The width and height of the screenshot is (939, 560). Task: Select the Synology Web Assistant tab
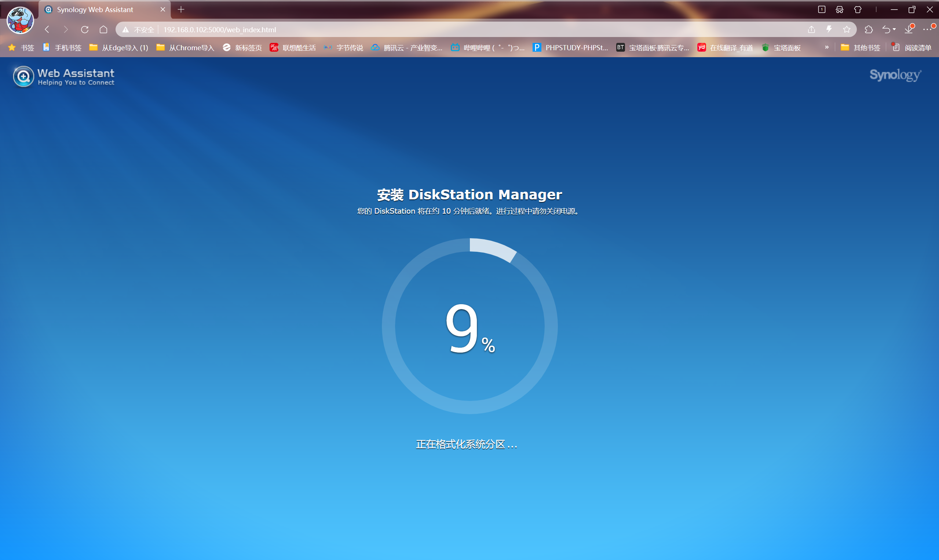105,10
